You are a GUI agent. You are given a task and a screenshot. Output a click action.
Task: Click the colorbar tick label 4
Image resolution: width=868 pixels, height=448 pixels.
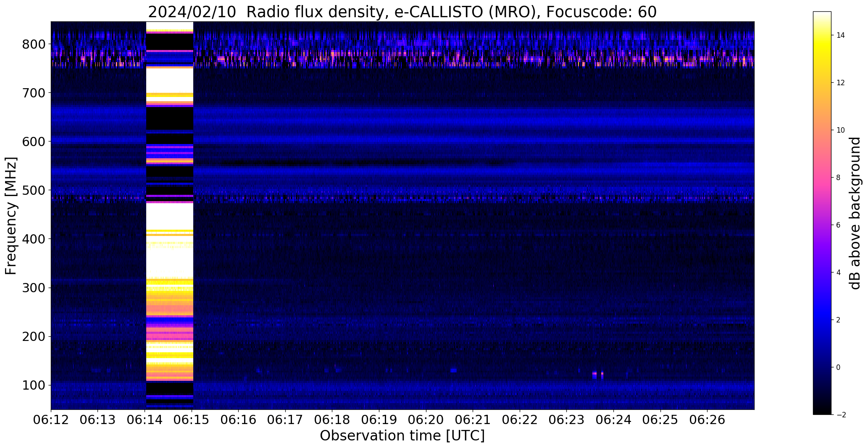coord(838,272)
